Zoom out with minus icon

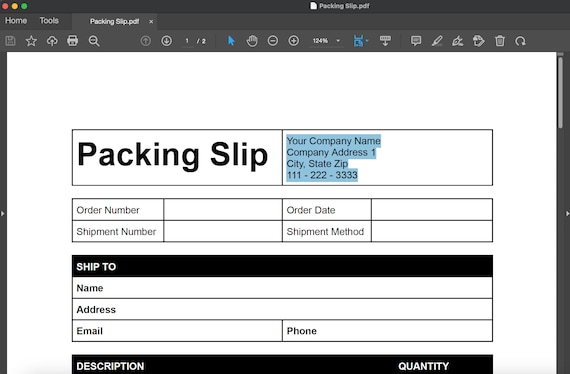click(x=273, y=41)
